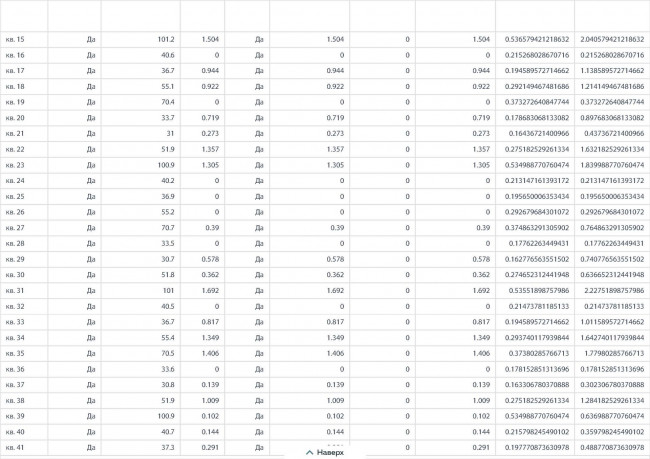Select the кв. 33 row label
This screenshot has height=459, width=650.
(x=15, y=322)
